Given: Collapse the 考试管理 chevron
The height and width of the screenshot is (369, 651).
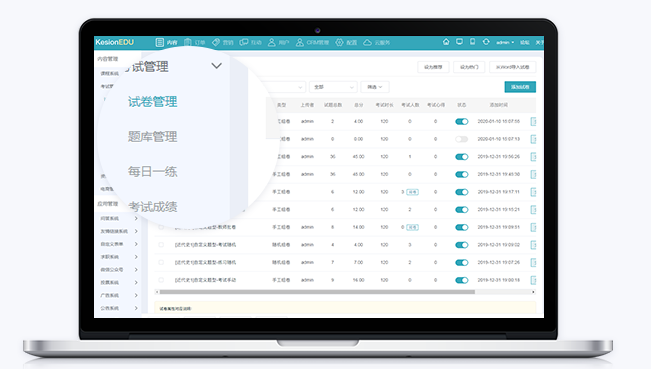Looking at the screenshot, I should [x=216, y=66].
